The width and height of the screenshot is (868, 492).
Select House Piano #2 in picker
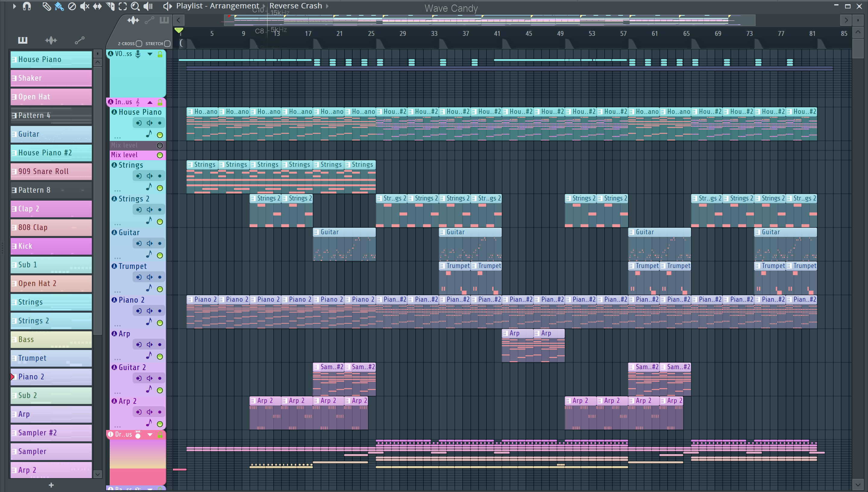51,153
